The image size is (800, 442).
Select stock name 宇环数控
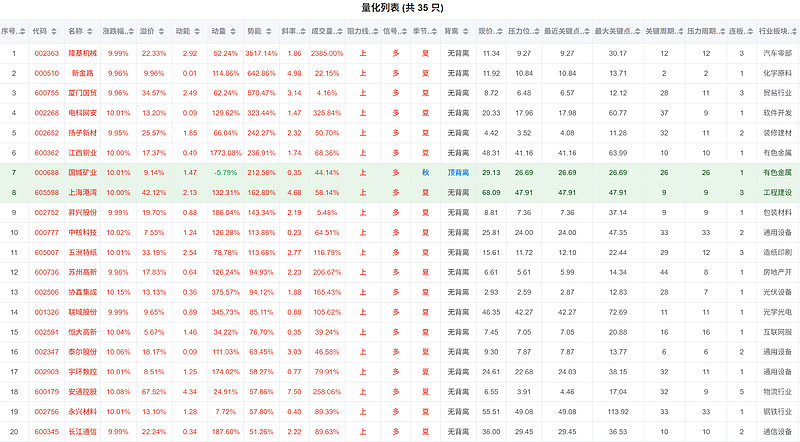coord(83,372)
